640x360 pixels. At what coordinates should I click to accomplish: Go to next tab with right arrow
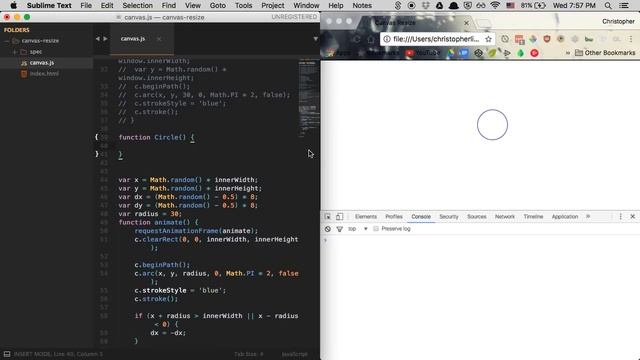pos(105,39)
